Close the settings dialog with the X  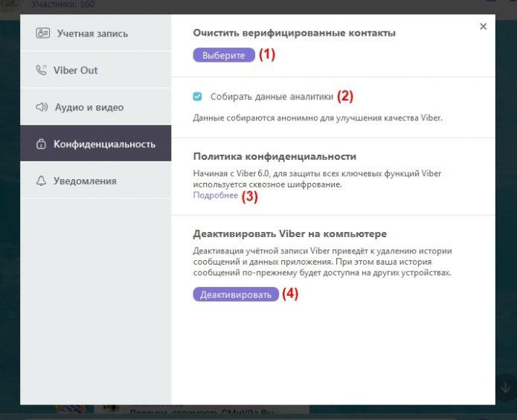click(x=483, y=27)
